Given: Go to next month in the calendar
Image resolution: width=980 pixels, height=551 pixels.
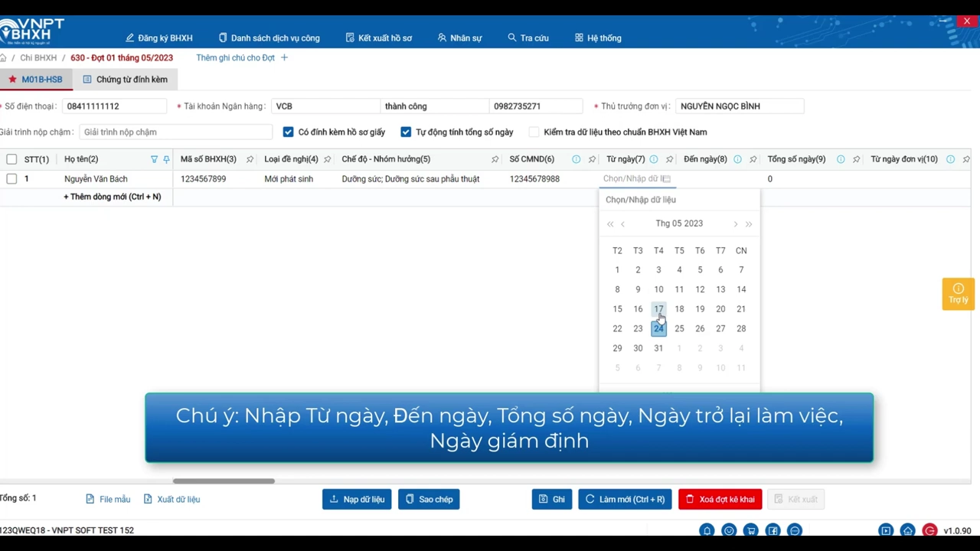Looking at the screenshot, I should pyautogui.click(x=736, y=224).
